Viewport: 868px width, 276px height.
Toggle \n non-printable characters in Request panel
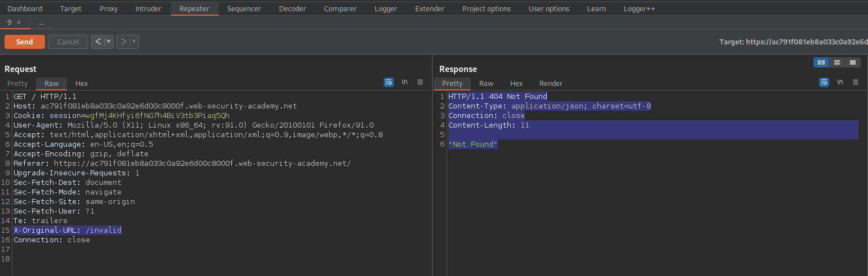point(404,82)
